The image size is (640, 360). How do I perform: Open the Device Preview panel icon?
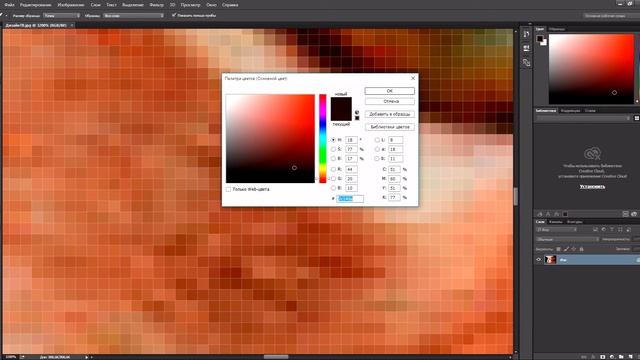[x=527, y=62]
